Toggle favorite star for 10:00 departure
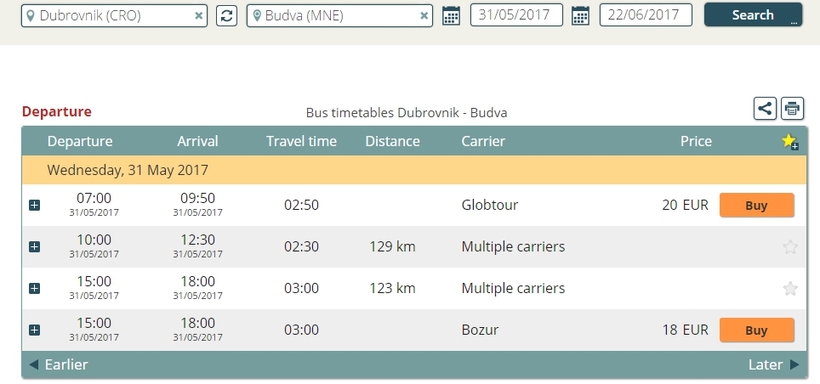Viewport: 820px width, 384px height. click(x=790, y=247)
